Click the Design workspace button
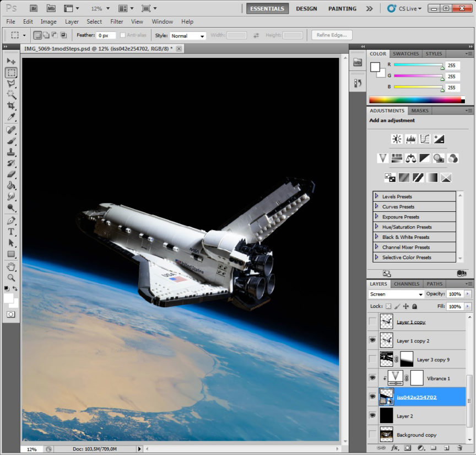 click(306, 9)
